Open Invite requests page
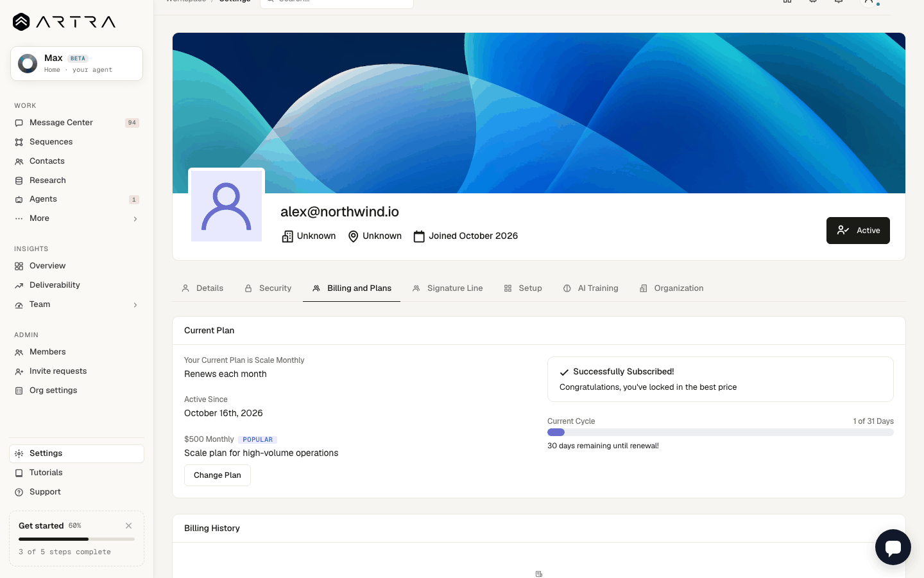 [x=76, y=371]
